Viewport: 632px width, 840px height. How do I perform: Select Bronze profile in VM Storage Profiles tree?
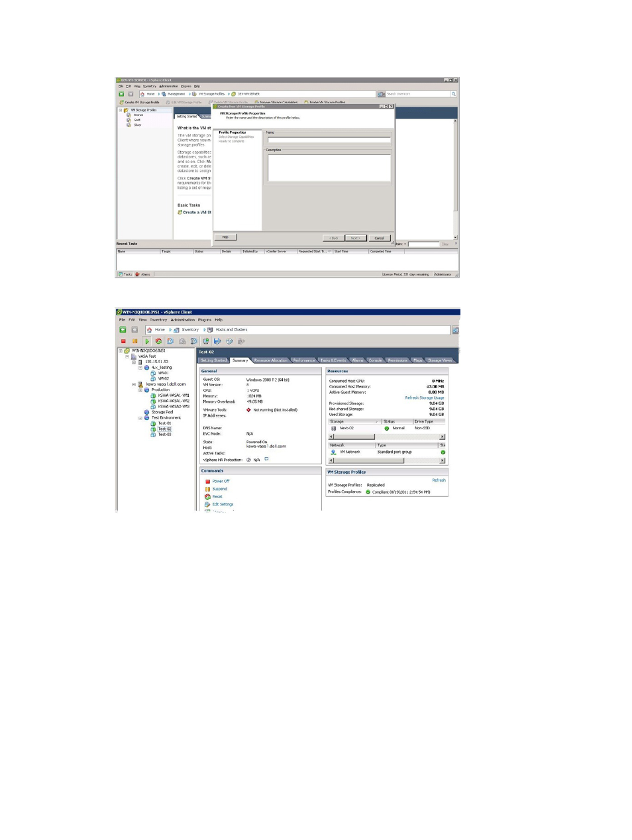point(138,115)
